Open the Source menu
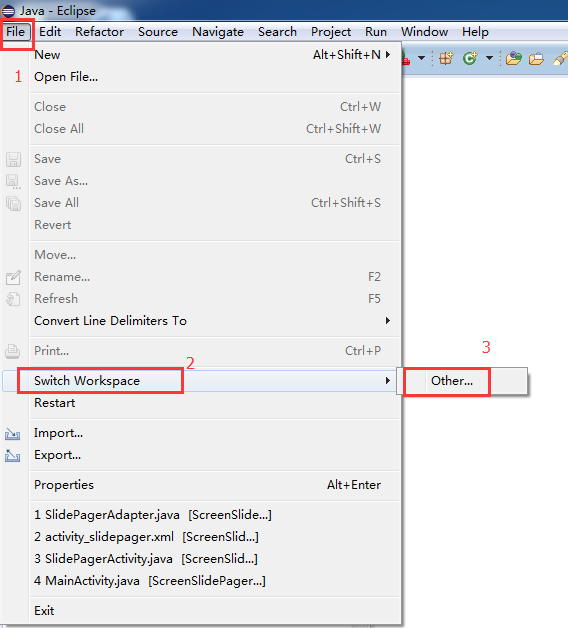Image resolution: width=568 pixels, height=628 pixels. [158, 32]
